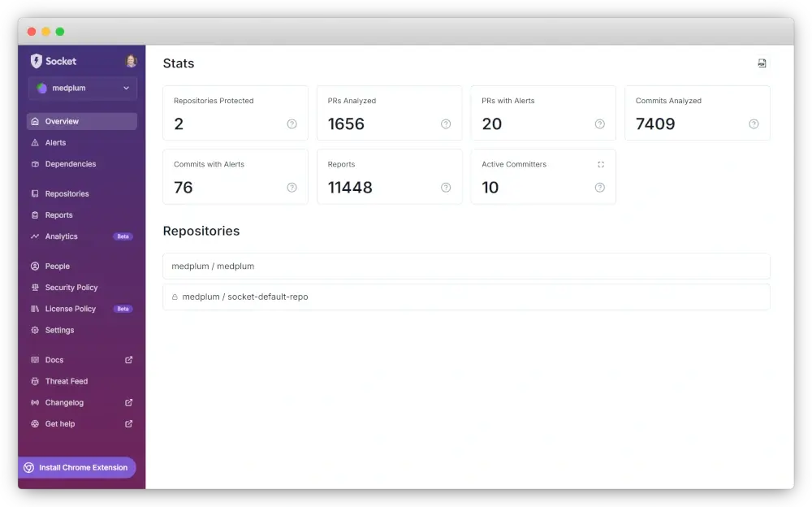Click the Changelog broadcast icon

(35, 402)
